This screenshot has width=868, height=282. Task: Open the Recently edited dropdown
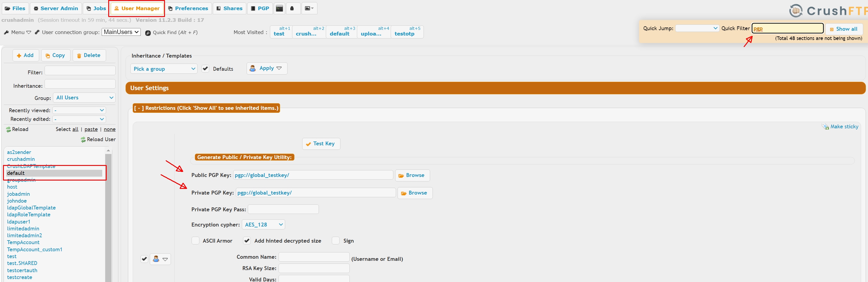79,119
